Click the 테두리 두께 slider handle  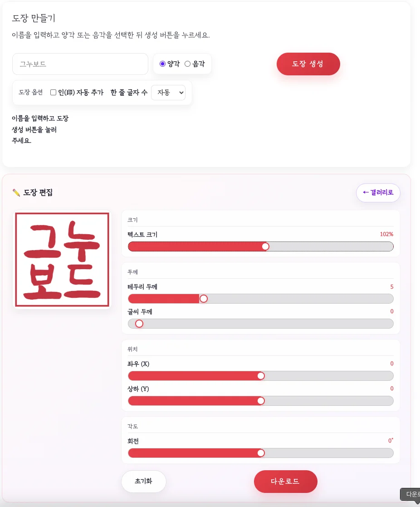pos(204,299)
